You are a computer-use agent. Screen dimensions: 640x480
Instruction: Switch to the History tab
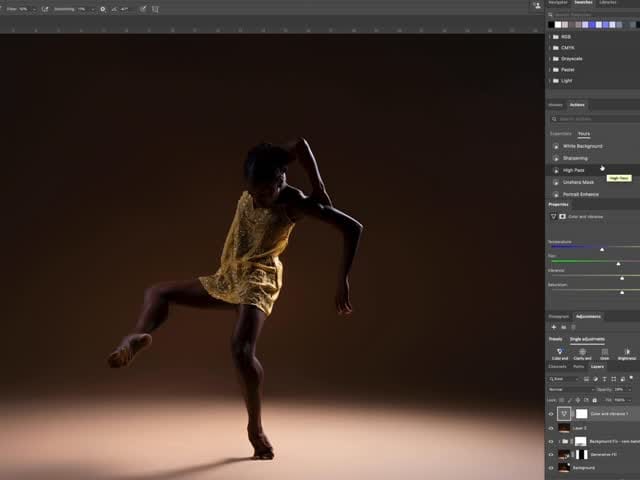(555, 105)
